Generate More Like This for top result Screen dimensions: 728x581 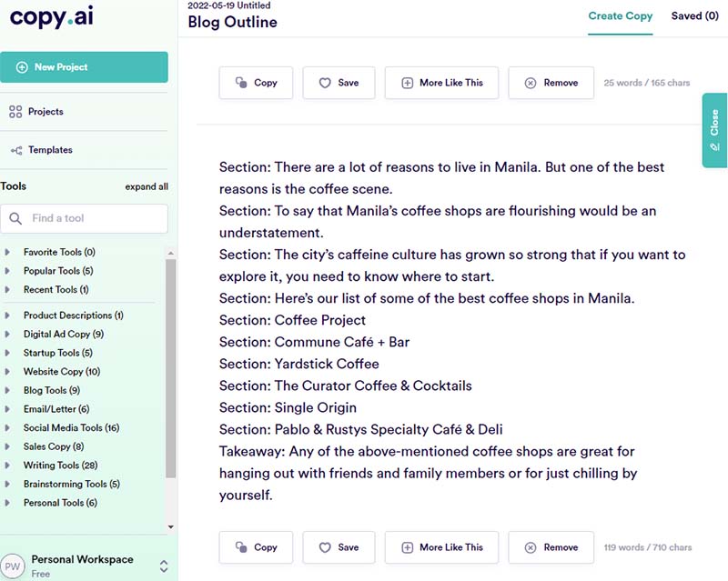(x=441, y=83)
